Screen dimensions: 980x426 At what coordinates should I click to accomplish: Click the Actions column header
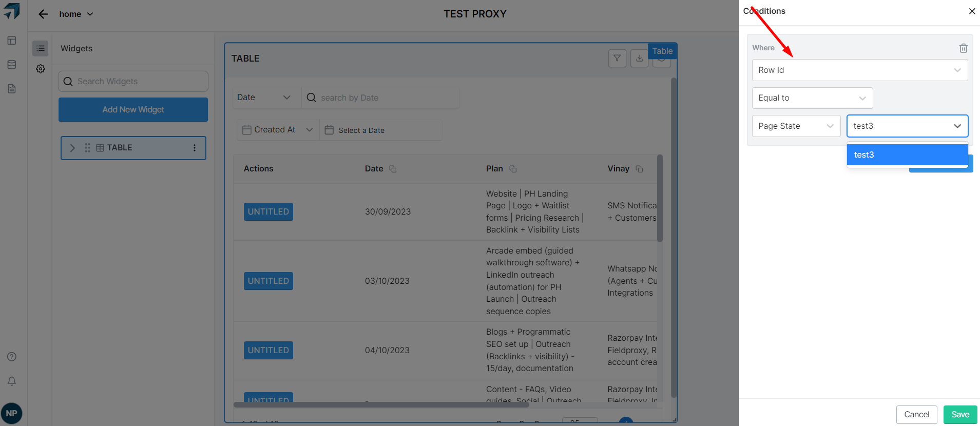click(x=259, y=169)
